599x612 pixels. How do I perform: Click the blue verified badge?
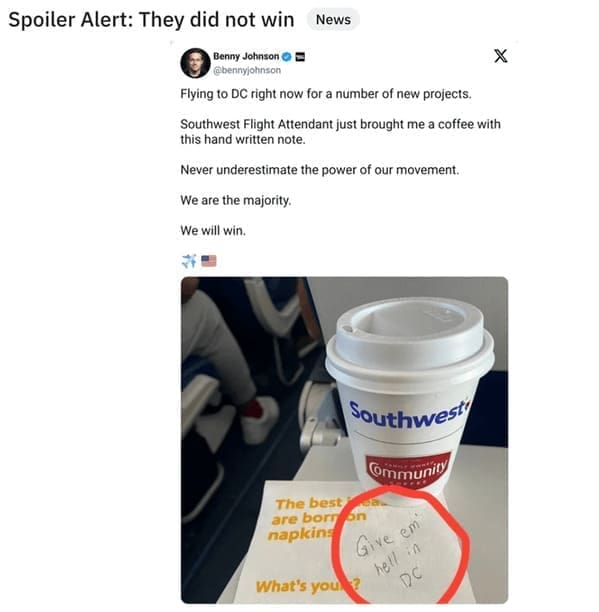tap(287, 57)
